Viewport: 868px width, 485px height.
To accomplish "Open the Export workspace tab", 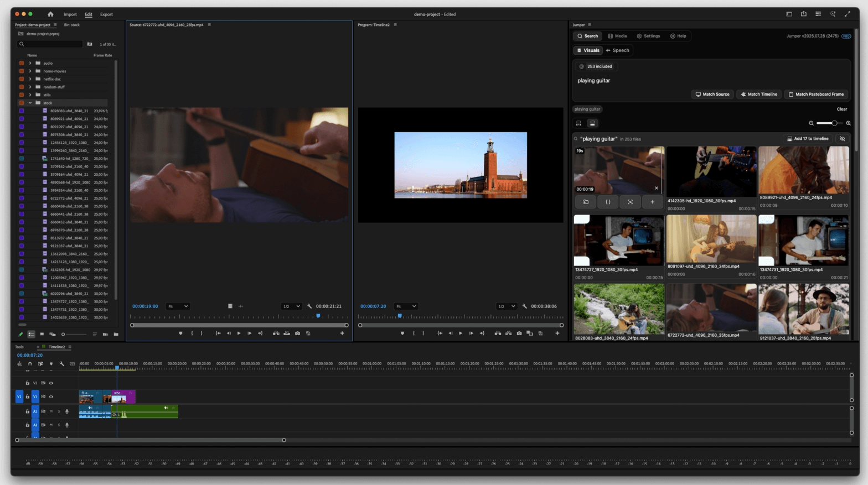I will pos(106,14).
